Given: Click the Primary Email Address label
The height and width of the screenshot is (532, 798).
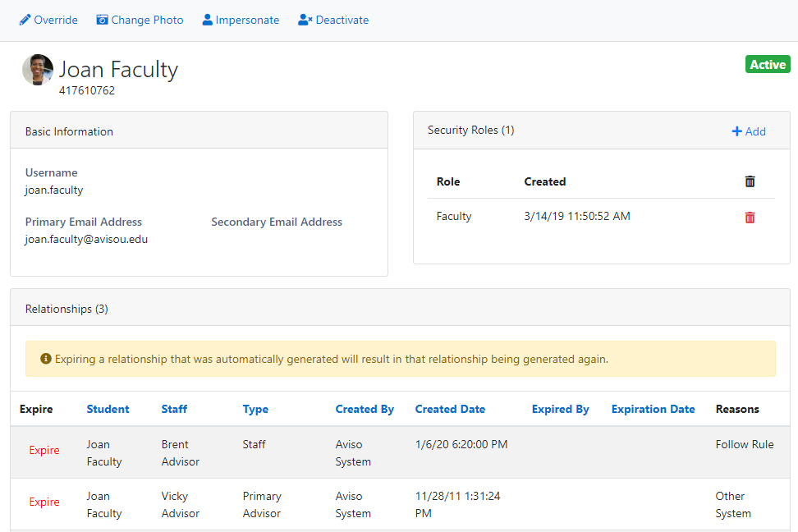Looking at the screenshot, I should click(x=84, y=222).
